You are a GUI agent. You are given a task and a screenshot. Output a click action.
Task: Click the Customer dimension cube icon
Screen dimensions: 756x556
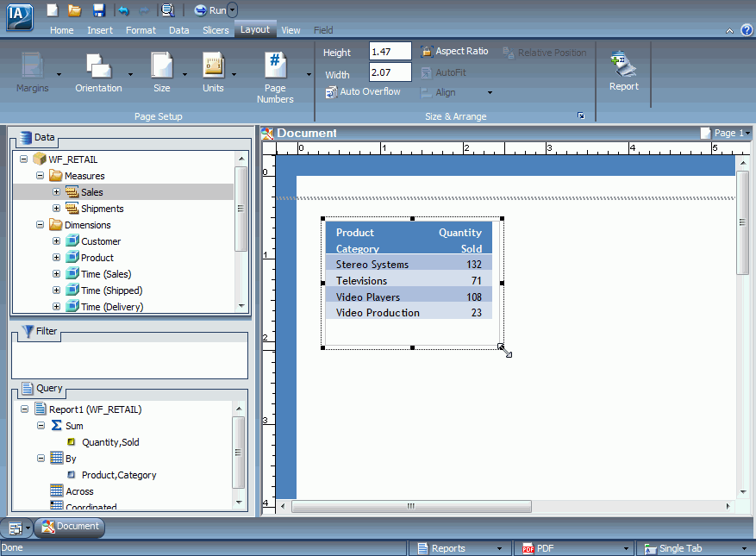coord(72,241)
